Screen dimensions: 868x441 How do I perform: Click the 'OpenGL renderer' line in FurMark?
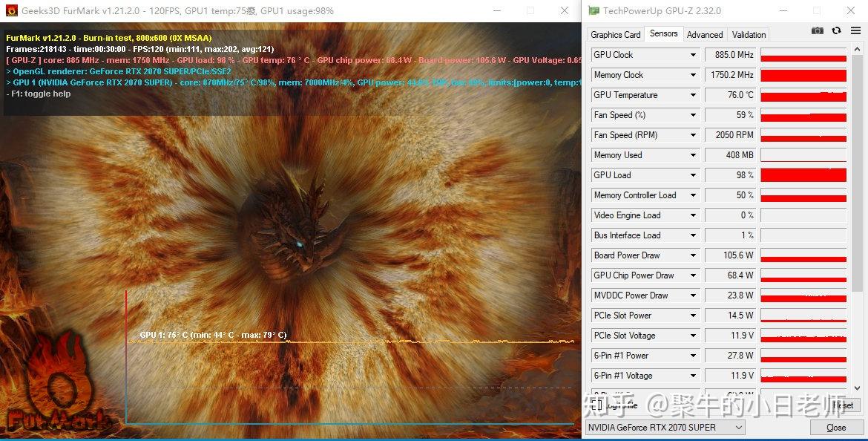click(119, 71)
